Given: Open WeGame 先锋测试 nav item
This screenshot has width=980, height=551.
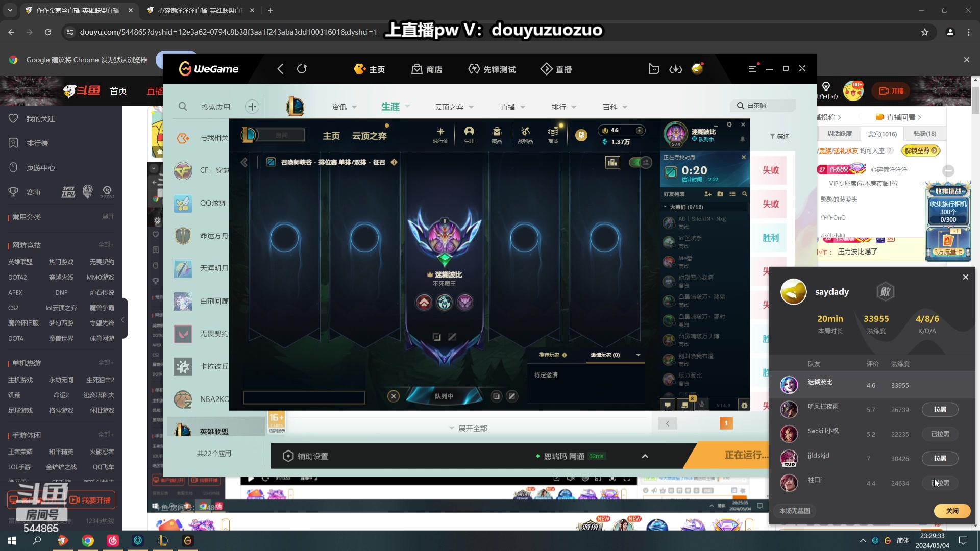Looking at the screenshot, I should click(492, 69).
